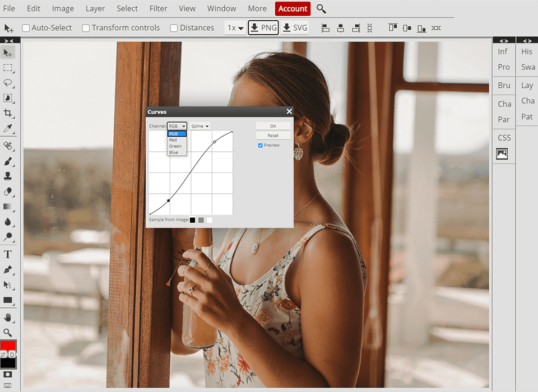Choose the Gradient tool
The image size is (538, 392).
tap(8, 207)
